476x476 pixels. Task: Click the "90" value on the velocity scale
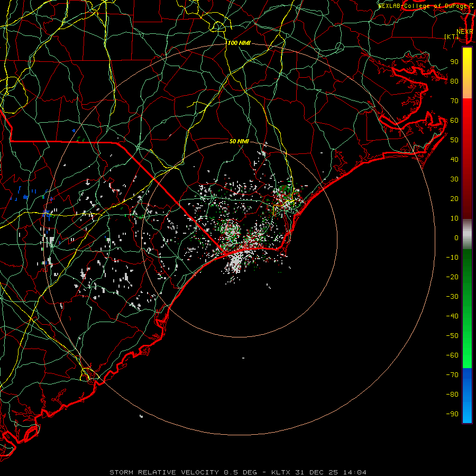(454, 62)
